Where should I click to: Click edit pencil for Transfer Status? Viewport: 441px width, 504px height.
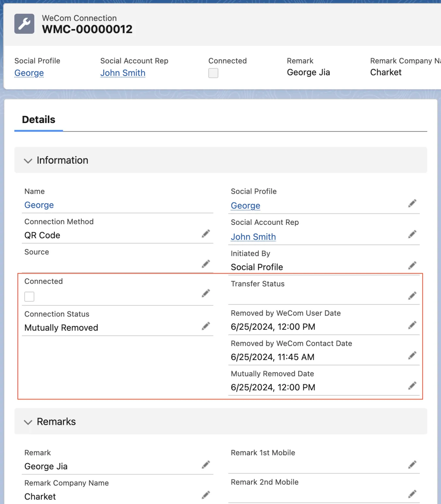[x=412, y=296]
